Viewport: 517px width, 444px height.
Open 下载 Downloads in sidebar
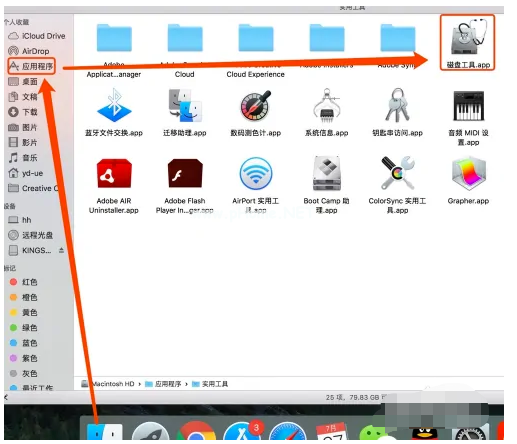coord(23,112)
